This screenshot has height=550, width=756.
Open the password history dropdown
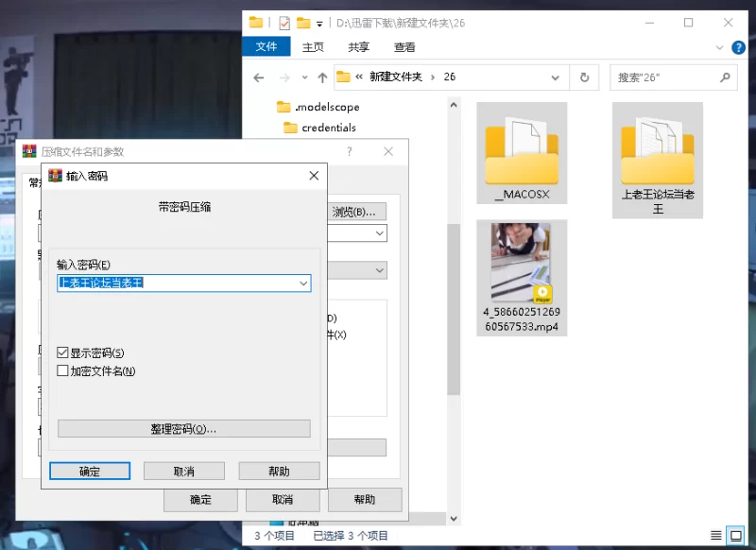(x=303, y=283)
